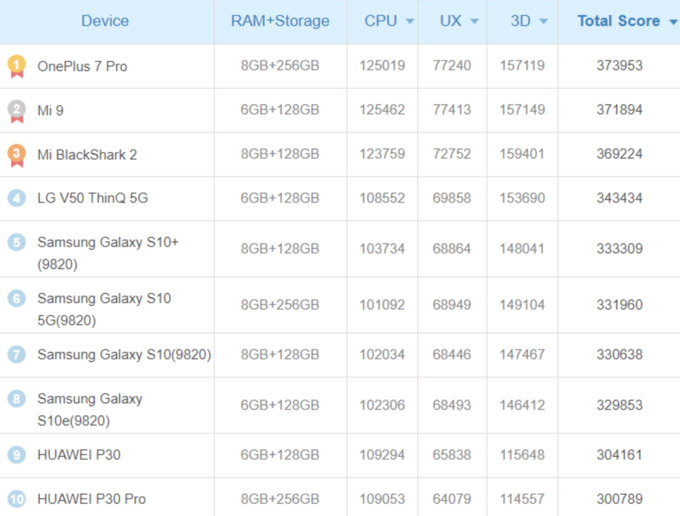This screenshot has height=516, width=680.
Task: Select 3D score 157149 for Mi 9
Action: pyautogui.click(x=522, y=110)
